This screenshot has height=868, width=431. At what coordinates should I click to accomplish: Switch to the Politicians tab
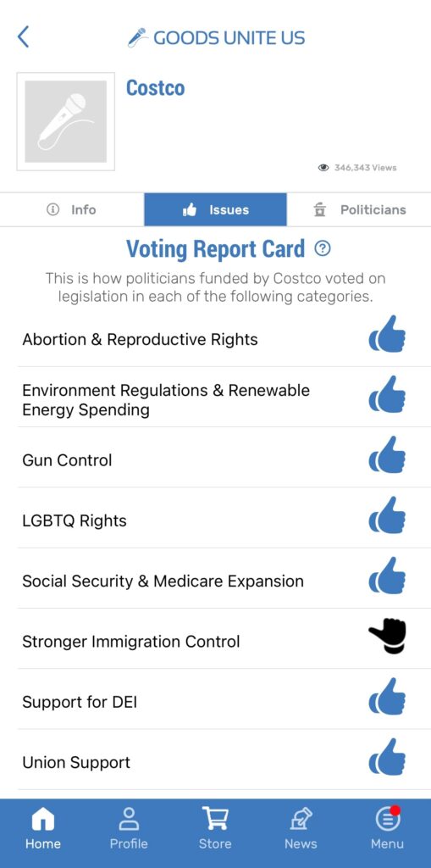click(359, 210)
